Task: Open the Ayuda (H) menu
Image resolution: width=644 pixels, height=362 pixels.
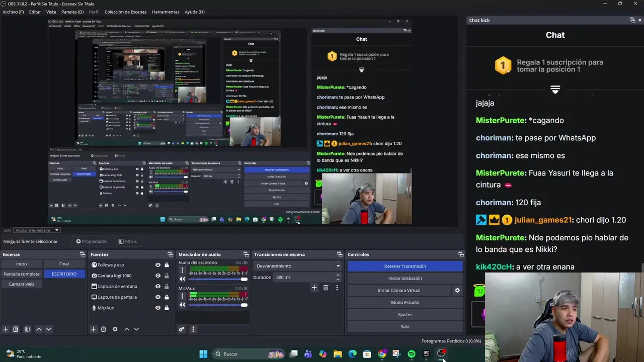Action: 194,12
